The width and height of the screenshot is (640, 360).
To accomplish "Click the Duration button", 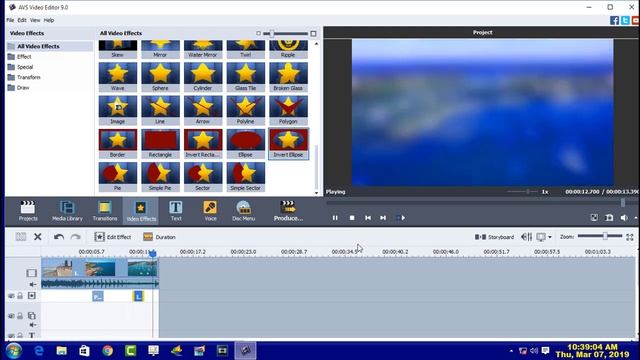I will pos(160,237).
